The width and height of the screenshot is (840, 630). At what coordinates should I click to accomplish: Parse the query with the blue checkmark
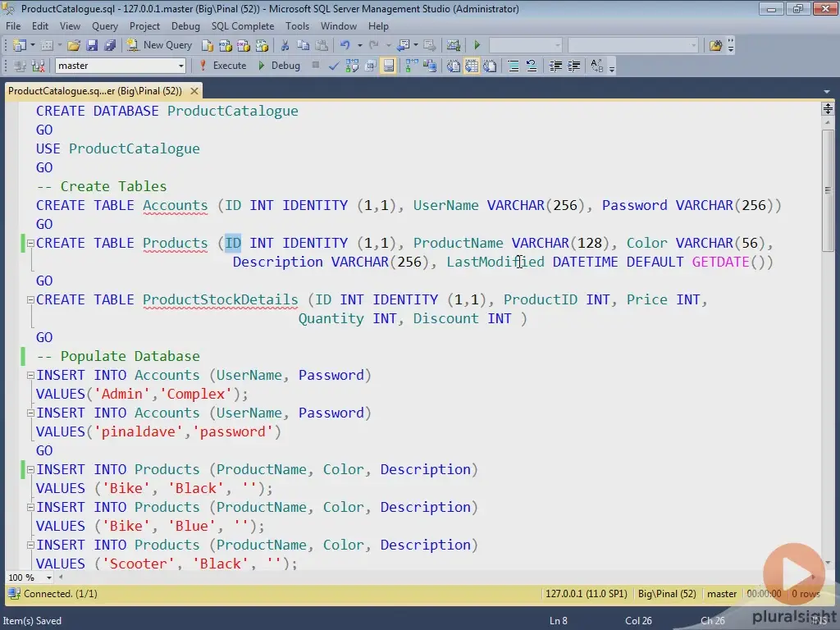click(x=334, y=66)
